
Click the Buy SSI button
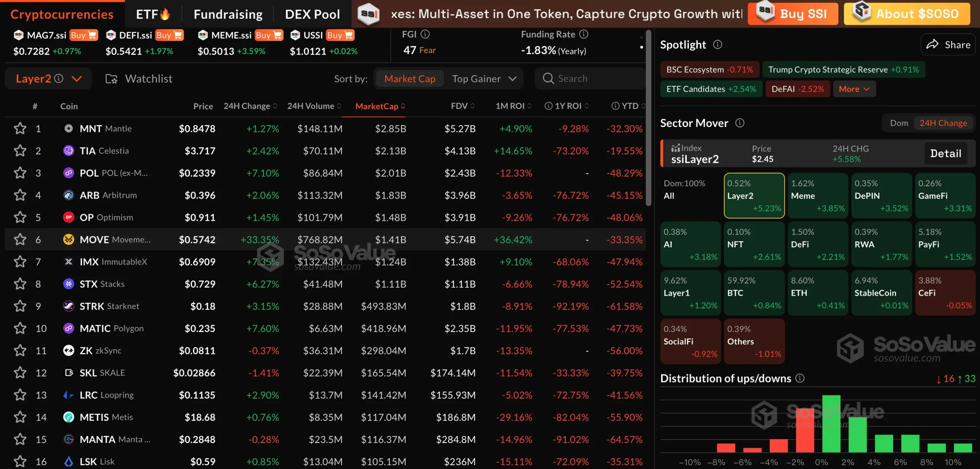793,14
